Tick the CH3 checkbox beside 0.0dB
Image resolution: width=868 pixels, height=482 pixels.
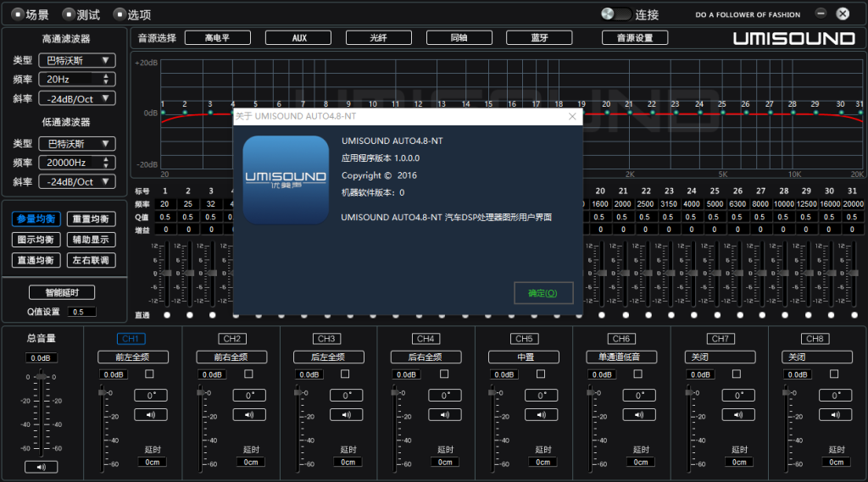(x=345, y=374)
